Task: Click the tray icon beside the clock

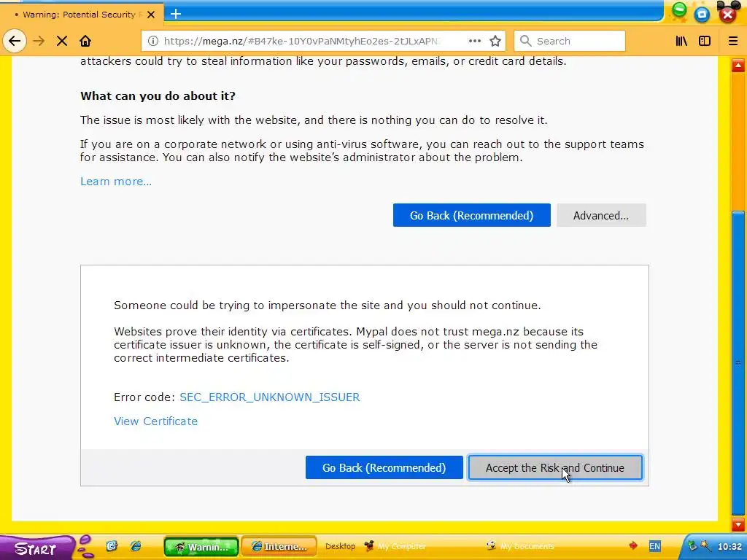Action: pyautogui.click(x=705, y=546)
